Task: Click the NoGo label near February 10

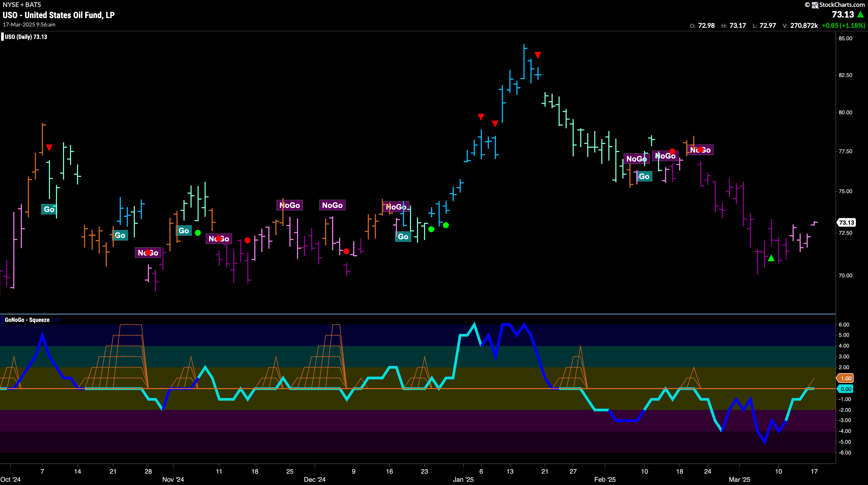Action: pos(636,159)
